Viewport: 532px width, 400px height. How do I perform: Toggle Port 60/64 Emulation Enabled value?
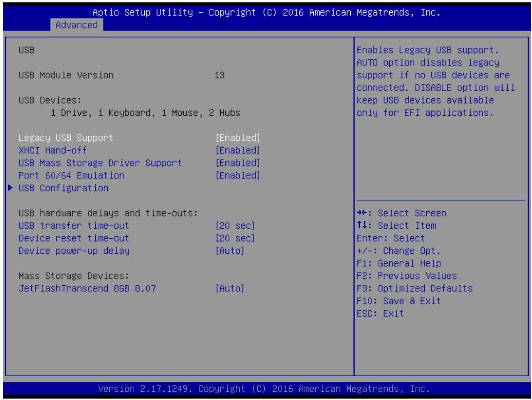point(237,176)
